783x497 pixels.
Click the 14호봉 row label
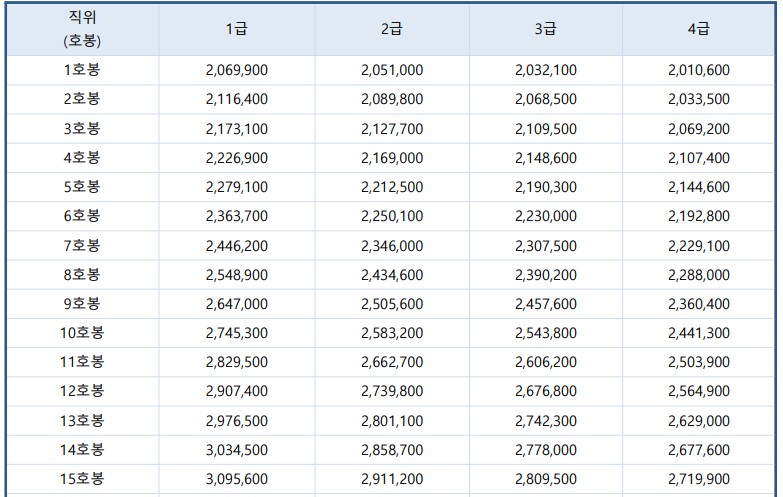tap(82, 450)
